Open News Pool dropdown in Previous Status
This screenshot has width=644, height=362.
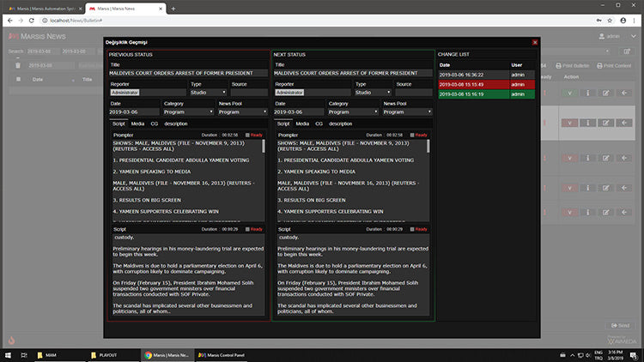pos(241,112)
